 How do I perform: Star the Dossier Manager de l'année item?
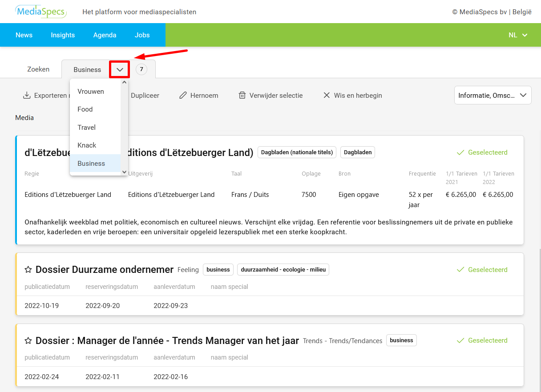pyautogui.click(x=28, y=340)
